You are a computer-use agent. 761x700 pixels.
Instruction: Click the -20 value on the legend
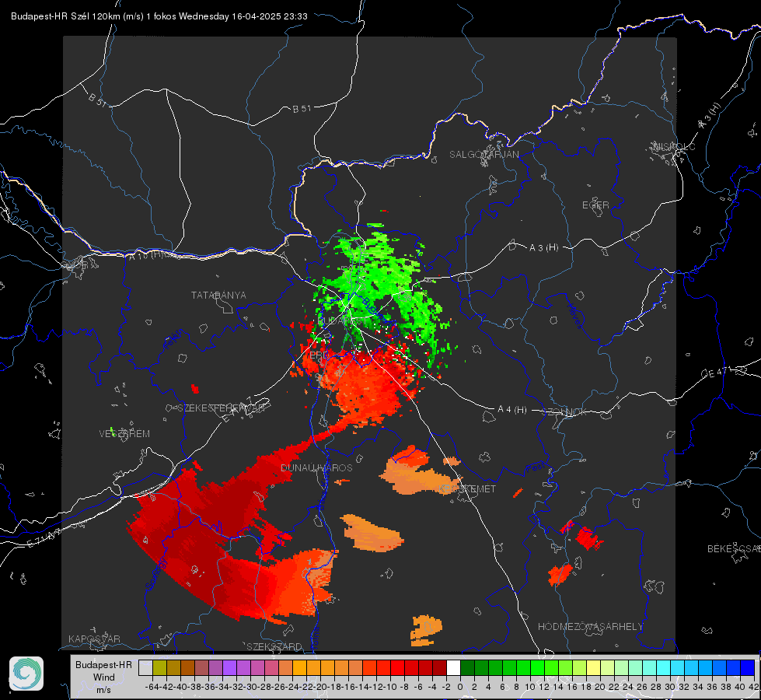click(320, 687)
